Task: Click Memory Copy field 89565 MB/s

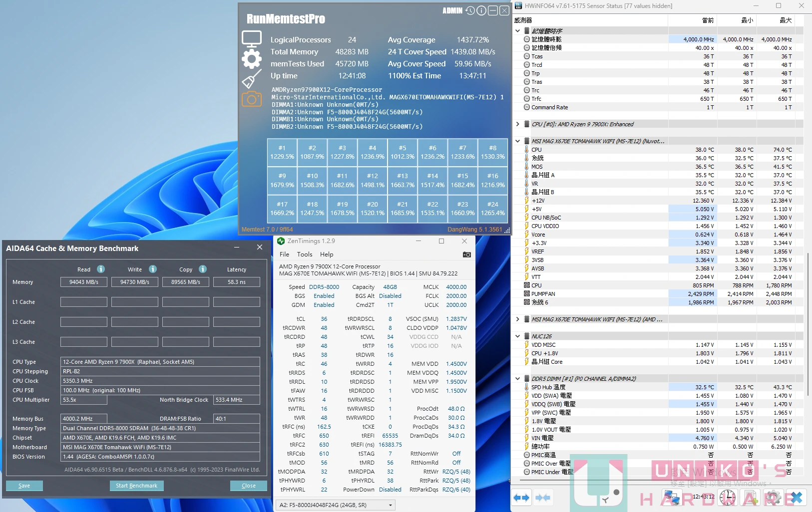Action: tap(186, 282)
